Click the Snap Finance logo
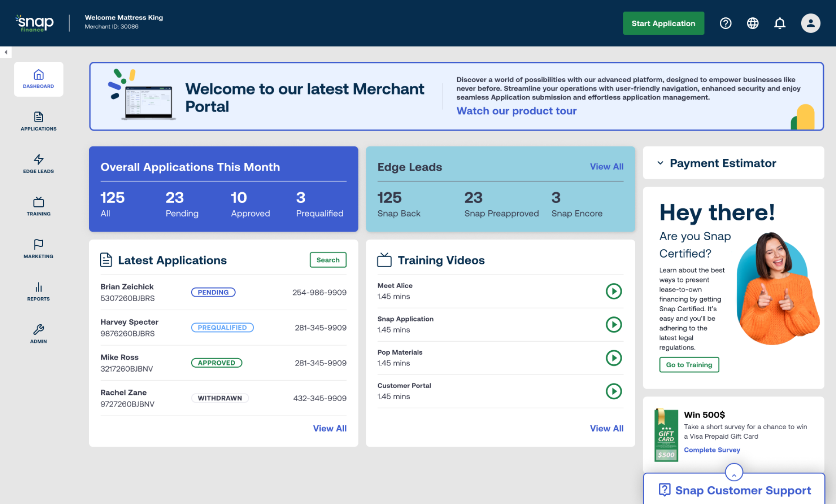Image resolution: width=836 pixels, height=504 pixels. (x=34, y=23)
